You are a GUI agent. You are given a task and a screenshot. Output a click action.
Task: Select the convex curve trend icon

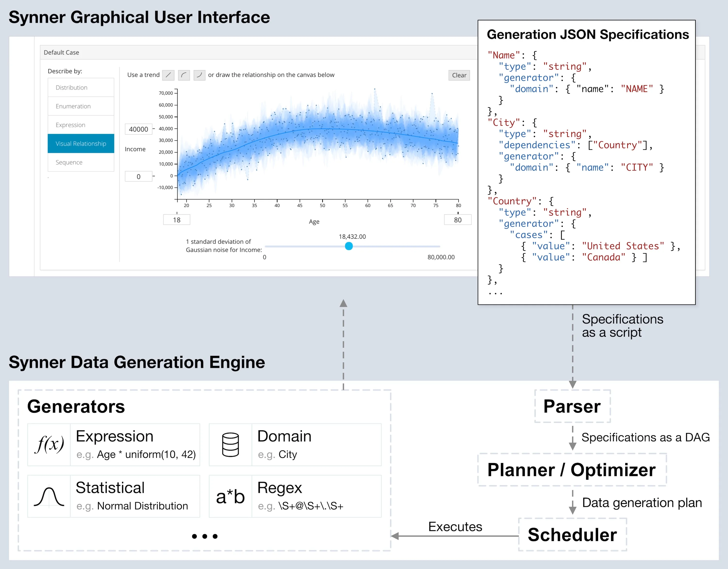tap(199, 75)
